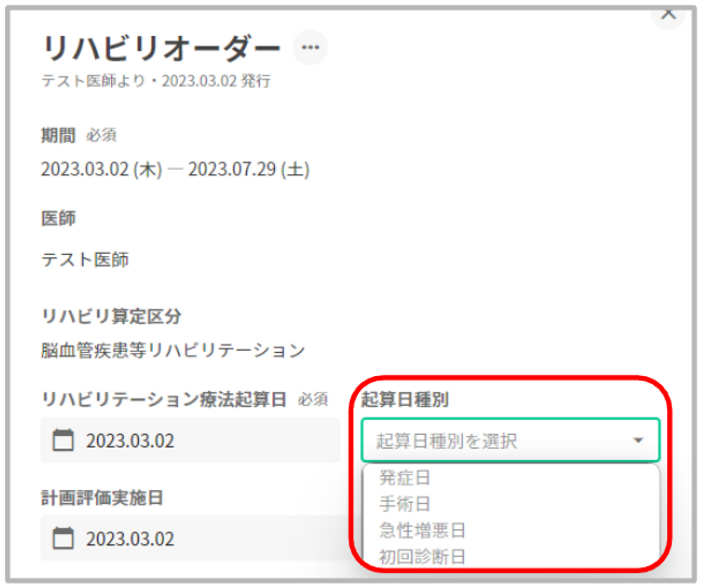Click the period start date 2023.03.02 (木)

click(102, 169)
